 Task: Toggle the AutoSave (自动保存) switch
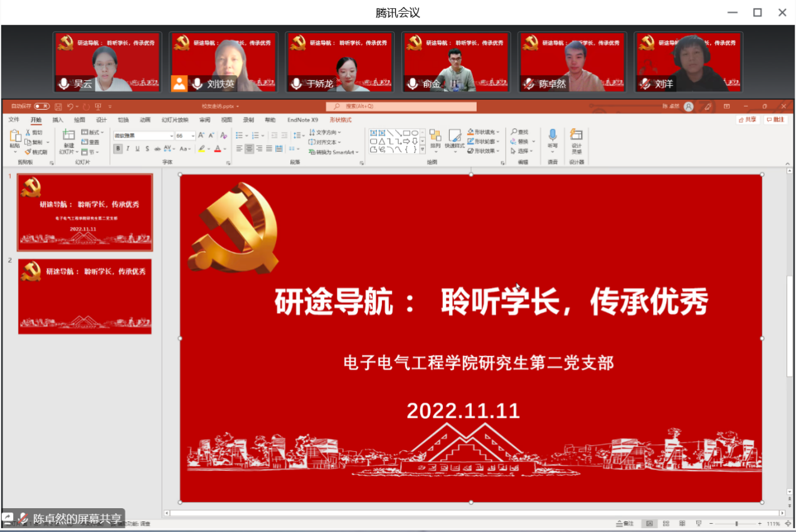pos(41,107)
